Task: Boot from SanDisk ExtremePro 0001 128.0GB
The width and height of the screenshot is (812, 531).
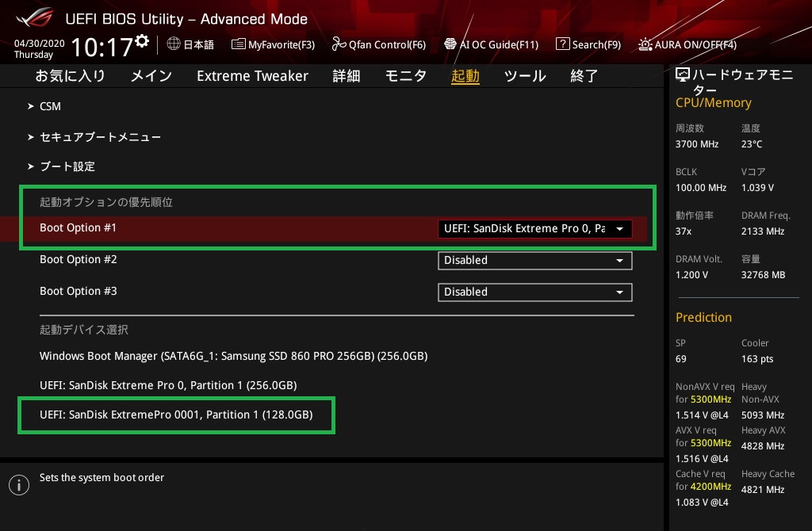Action: [176, 414]
